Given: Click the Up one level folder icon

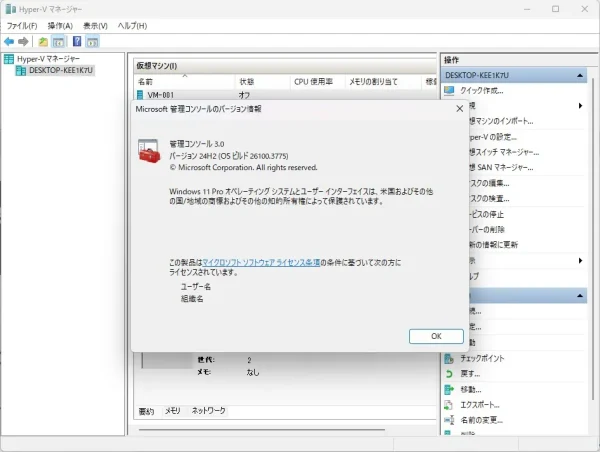Looking at the screenshot, I should [x=43, y=42].
